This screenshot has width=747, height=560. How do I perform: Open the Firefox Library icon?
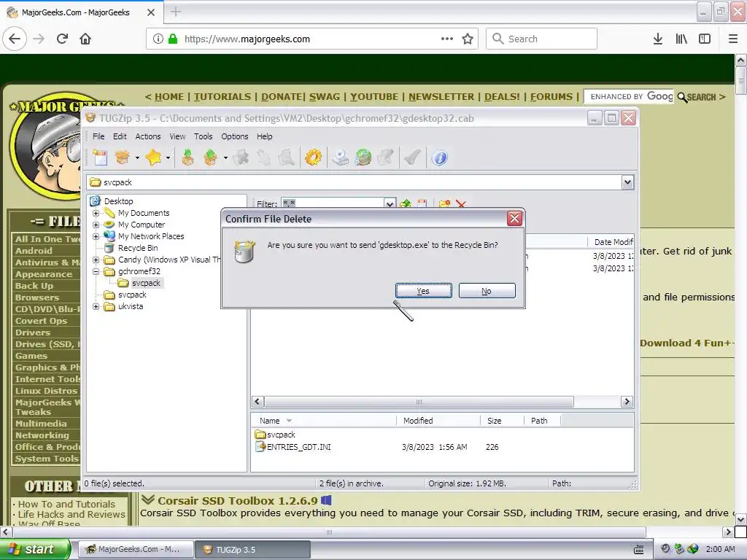681,39
